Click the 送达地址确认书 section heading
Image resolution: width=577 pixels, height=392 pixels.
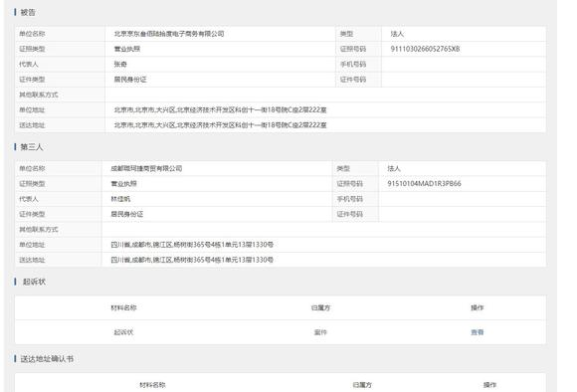[x=47, y=359]
